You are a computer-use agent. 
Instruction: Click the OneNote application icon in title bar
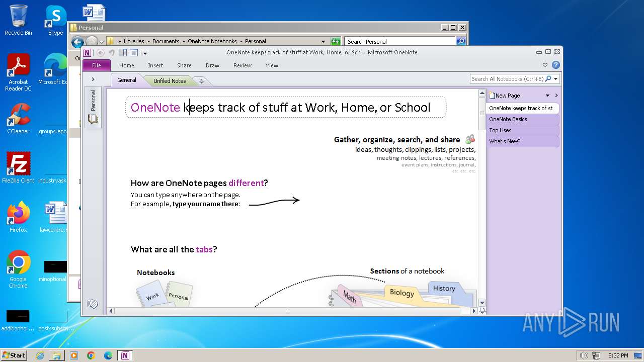point(87,52)
